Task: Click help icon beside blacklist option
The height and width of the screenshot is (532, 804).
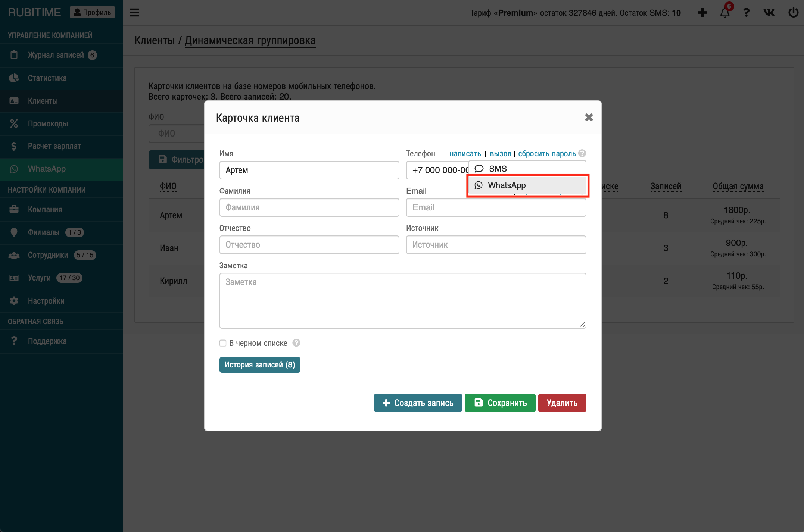Action: point(296,343)
